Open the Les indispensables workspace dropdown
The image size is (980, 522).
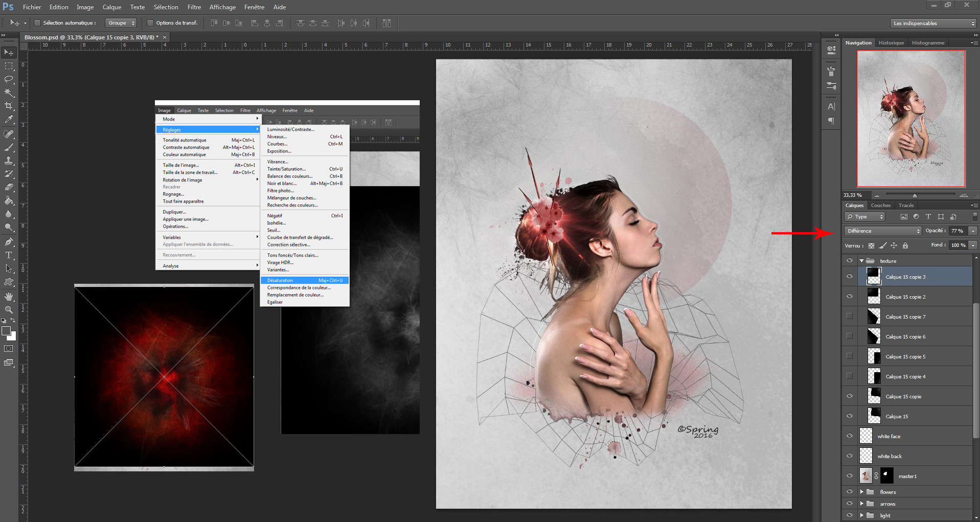(933, 24)
